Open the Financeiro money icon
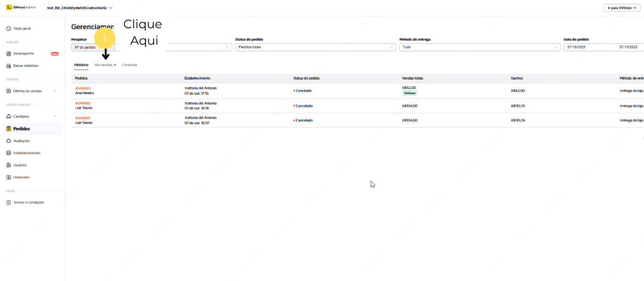The height and width of the screenshot is (281, 644). click(x=8, y=177)
